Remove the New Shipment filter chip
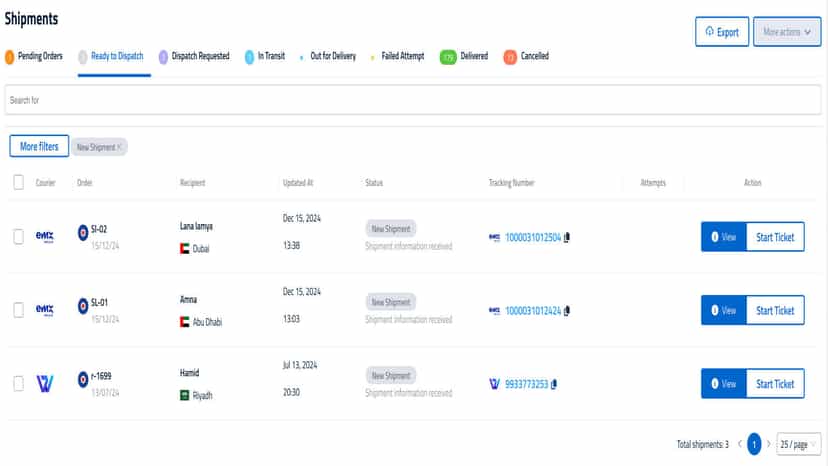 (119, 147)
